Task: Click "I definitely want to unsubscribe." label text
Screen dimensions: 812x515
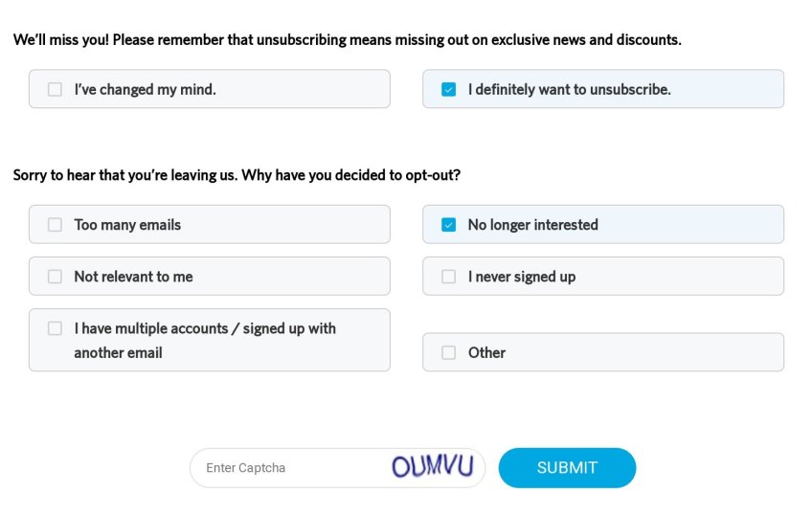Action: click(x=569, y=90)
